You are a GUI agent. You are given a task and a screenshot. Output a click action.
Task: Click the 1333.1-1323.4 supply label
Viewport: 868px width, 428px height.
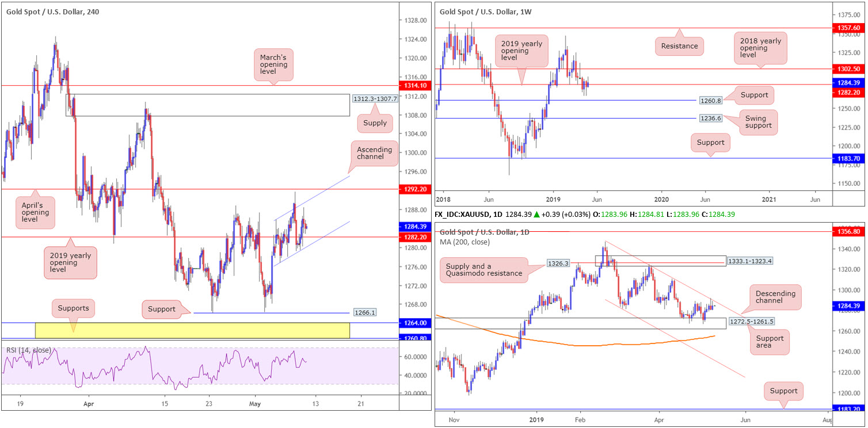751,261
